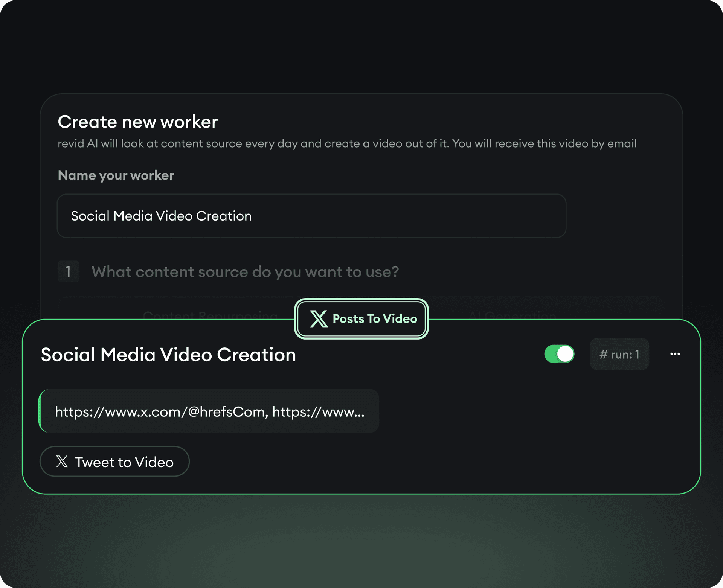This screenshot has height=588, width=723.
Task: Disable the Social Media Video Creation worker
Action: coord(560,354)
